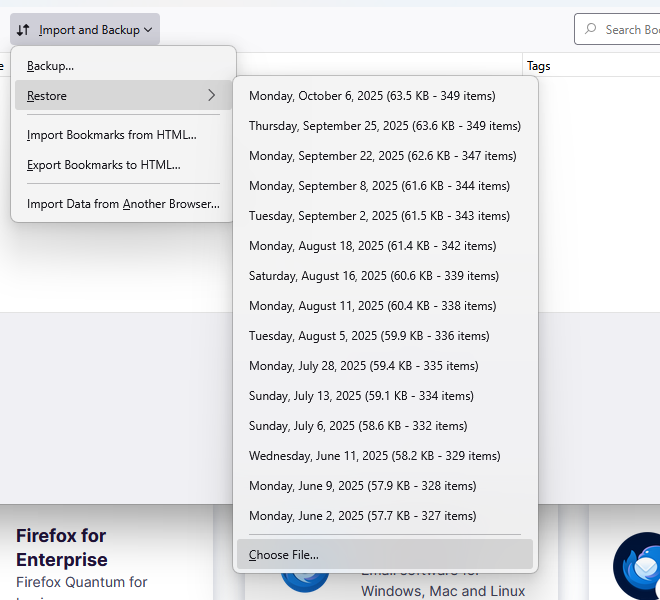Restore the Monday, October 6, 2025 backup
Screen dimensions: 660x600
click(385, 96)
